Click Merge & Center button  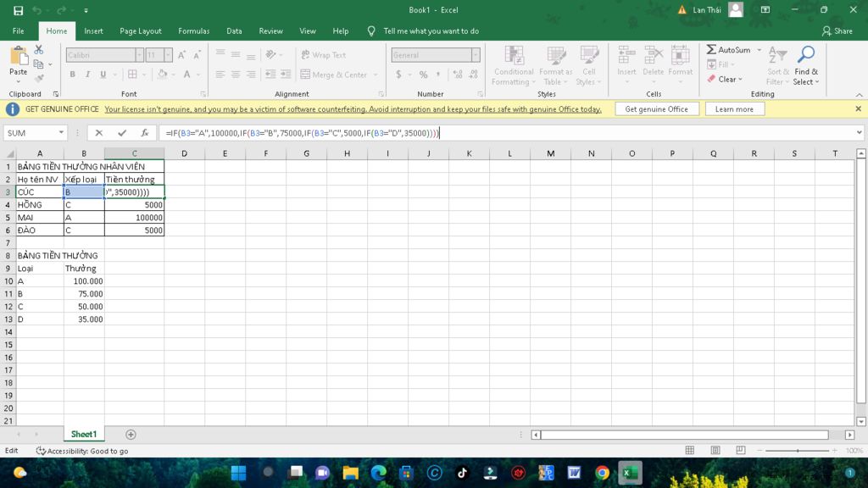[x=334, y=75]
